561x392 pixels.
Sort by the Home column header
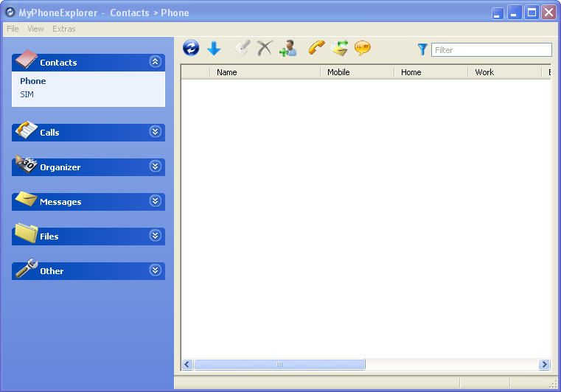(431, 72)
